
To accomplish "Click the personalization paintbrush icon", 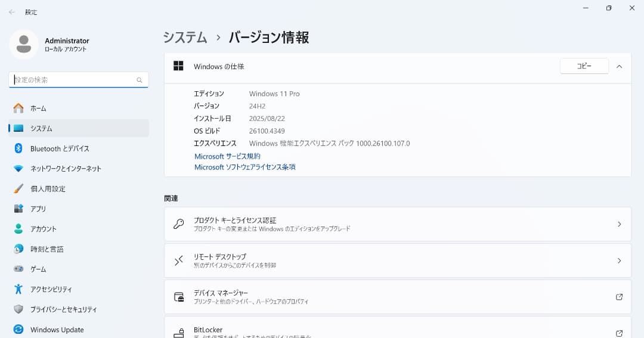I will coord(18,188).
